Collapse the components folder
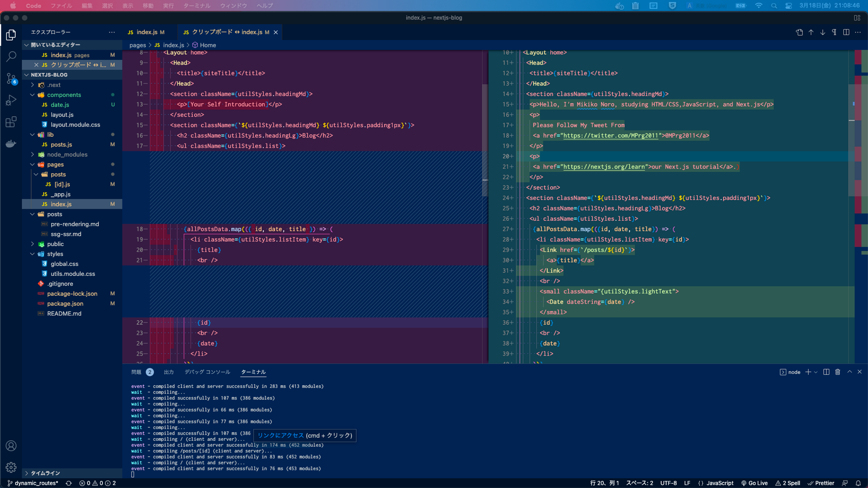The width and height of the screenshot is (868, 488). point(64,95)
